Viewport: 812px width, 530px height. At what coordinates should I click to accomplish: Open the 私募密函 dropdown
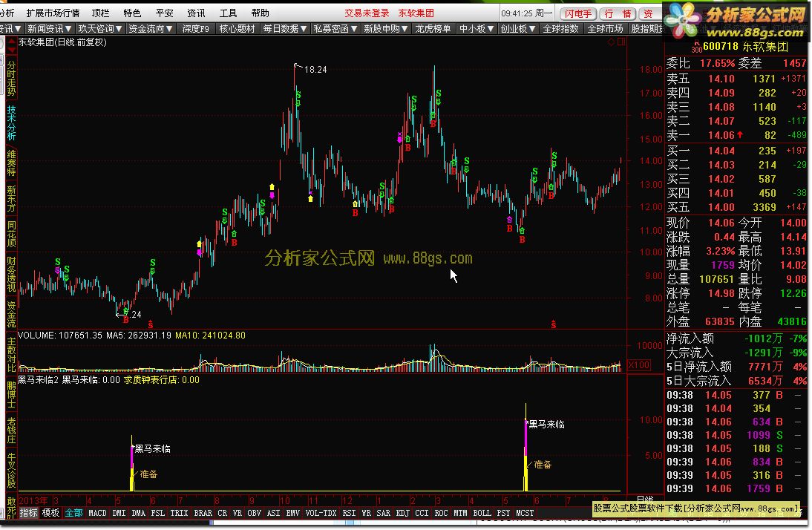point(335,28)
